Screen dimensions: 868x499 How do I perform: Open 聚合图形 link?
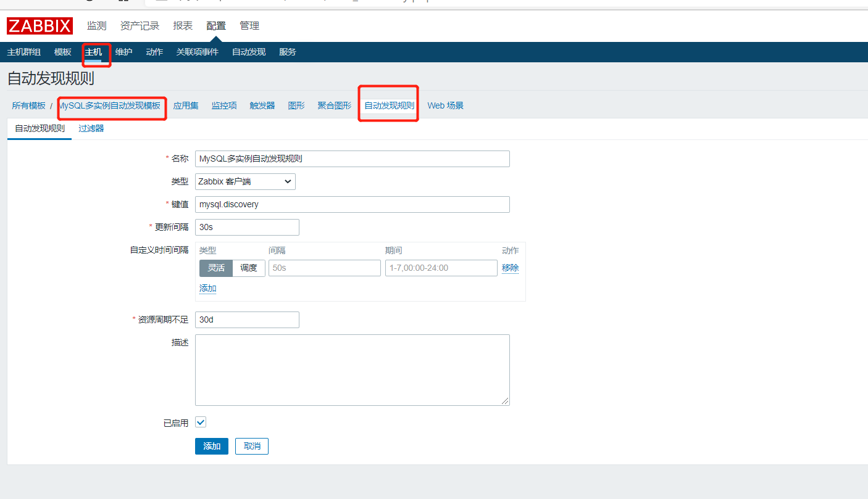tap(335, 105)
